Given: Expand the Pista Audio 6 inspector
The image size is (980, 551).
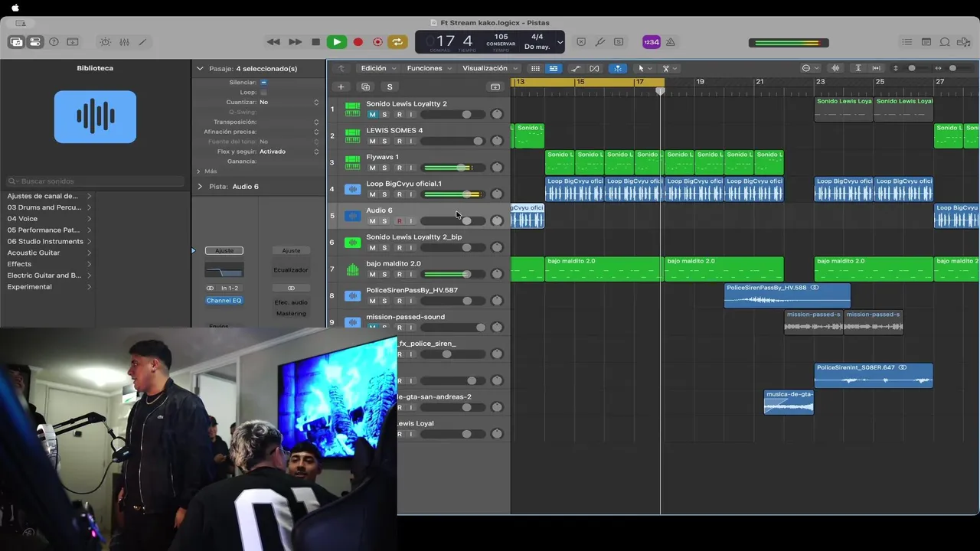Looking at the screenshot, I should click(200, 186).
